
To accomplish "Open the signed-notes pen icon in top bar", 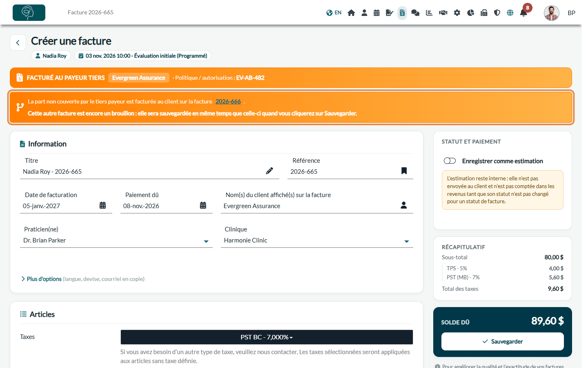I will point(390,13).
